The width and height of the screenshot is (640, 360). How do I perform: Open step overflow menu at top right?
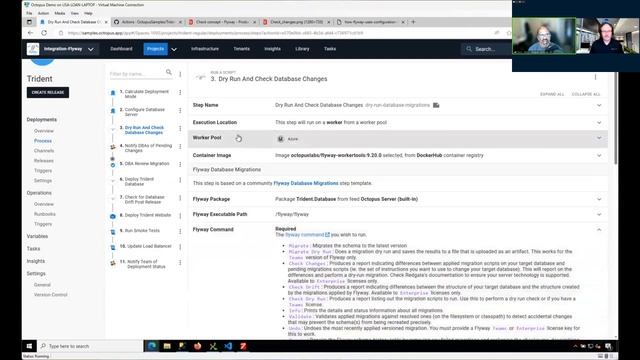[595, 77]
